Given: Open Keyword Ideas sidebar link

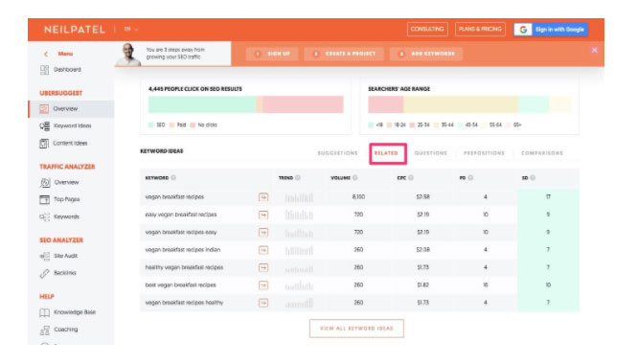Looking at the screenshot, I should [x=72, y=125].
